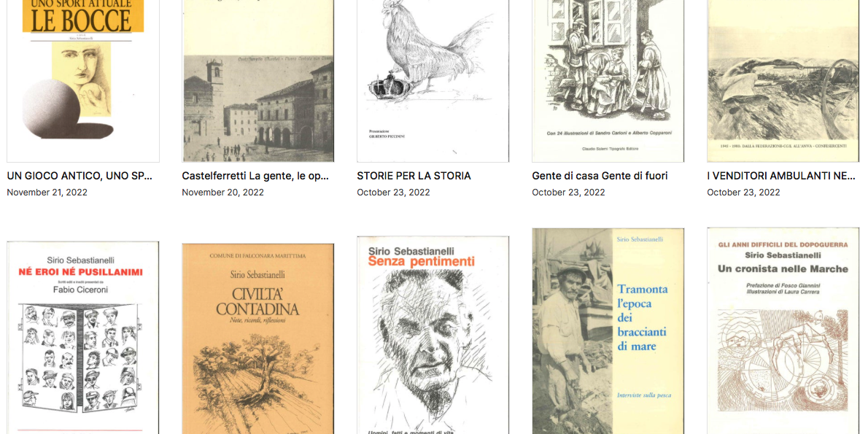Select the rooster drawing book cover
The width and height of the screenshot is (868, 434).
433,81
